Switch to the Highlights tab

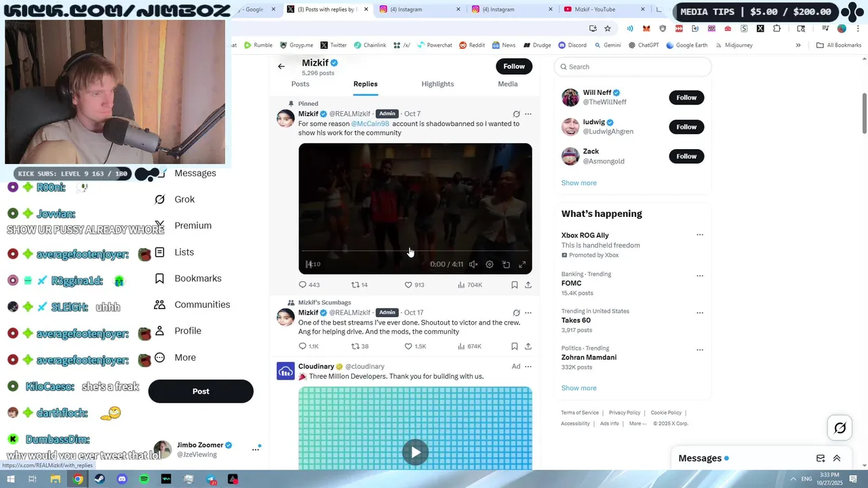tap(437, 84)
